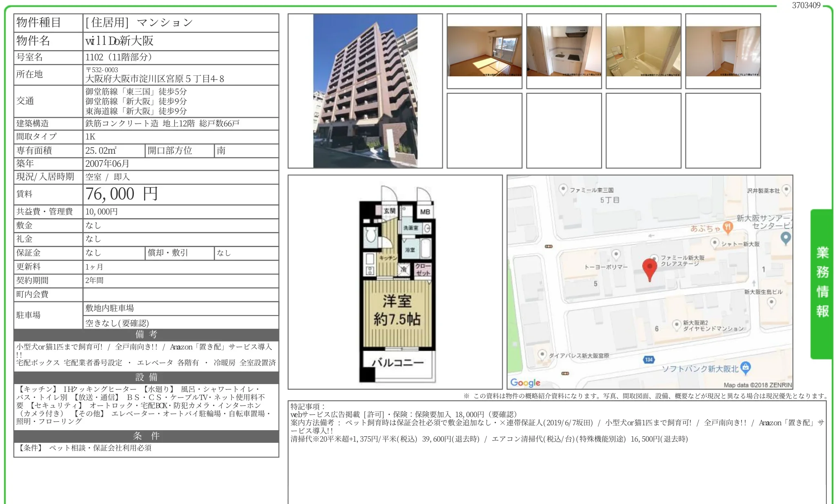Click the ダイアパレス新大阪宮原 map pin
The height and width of the screenshot is (504, 839).
pos(542,354)
